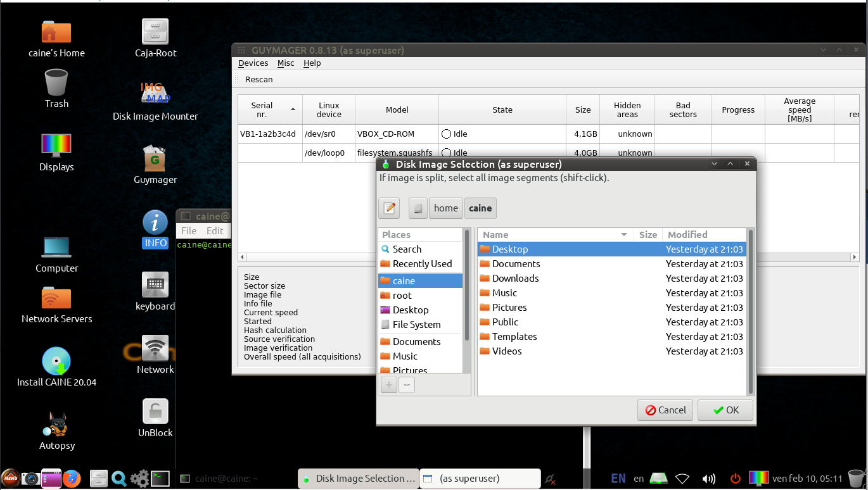Click the Name column sort arrow
The image size is (868, 490).
[624, 235]
